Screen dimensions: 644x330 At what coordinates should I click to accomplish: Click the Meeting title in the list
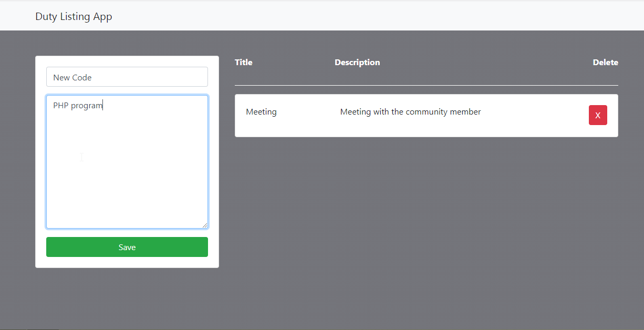coord(261,111)
